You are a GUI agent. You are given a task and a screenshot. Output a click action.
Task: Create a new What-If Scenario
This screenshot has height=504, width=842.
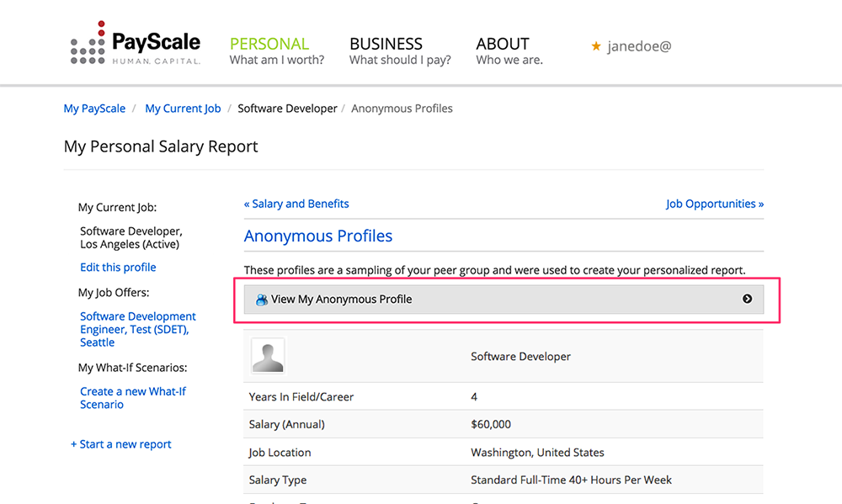click(x=133, y=398)
